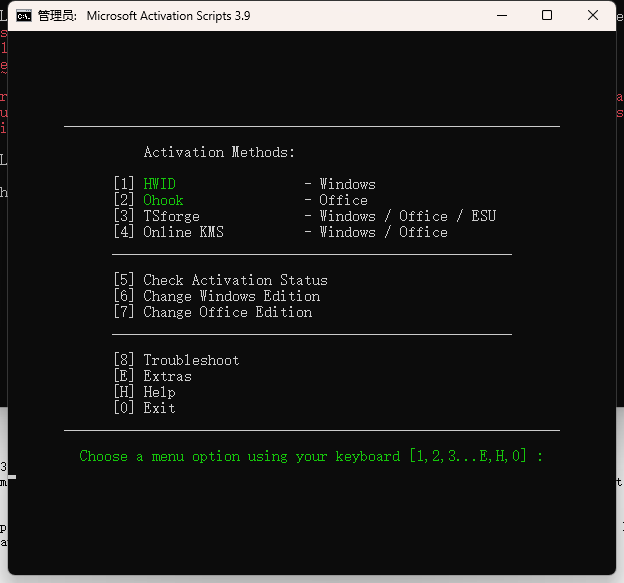Click the green 'Choose a menu option' prompt
Screen dimensions: 624x583
coord(311,456)
